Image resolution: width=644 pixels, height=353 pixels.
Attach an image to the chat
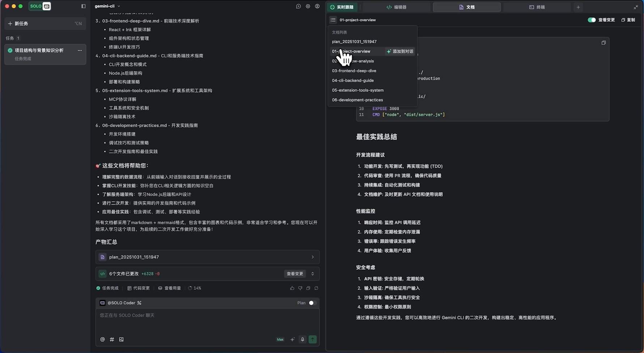point(121,339)
